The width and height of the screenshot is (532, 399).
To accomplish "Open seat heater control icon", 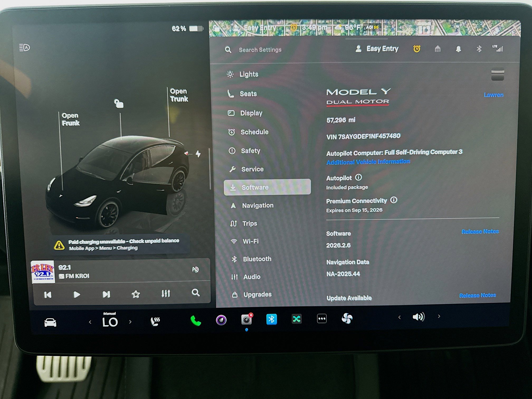I will (x=155, y=321).
